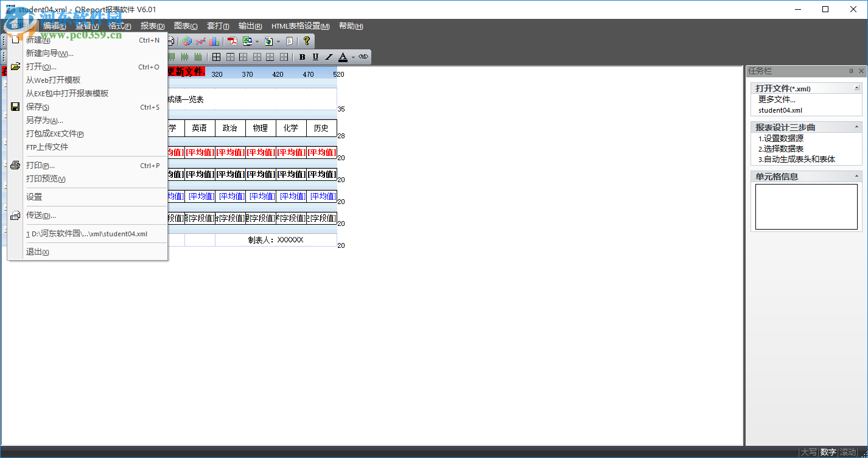
Task: Click the Word export icon
Action: [268, 41]
